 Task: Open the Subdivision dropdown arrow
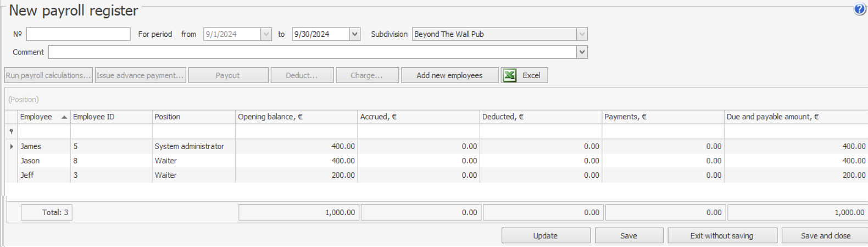pyautogui.click(x=582, y=34)
